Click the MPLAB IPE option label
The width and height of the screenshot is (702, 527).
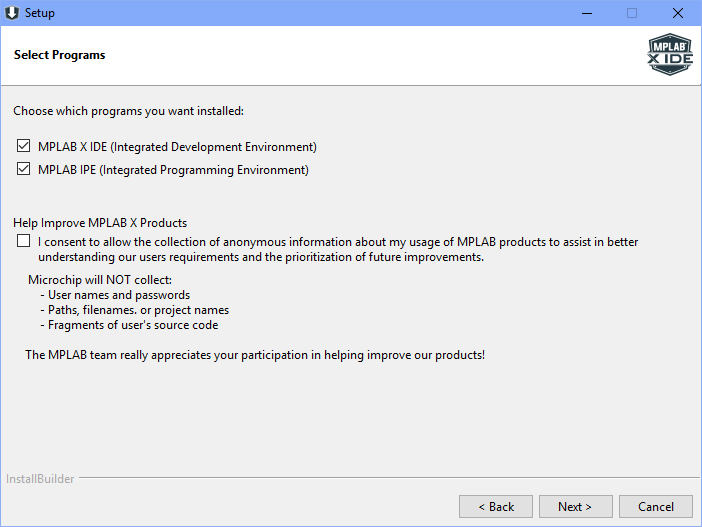pyautogui.click(x=173, y=170)
